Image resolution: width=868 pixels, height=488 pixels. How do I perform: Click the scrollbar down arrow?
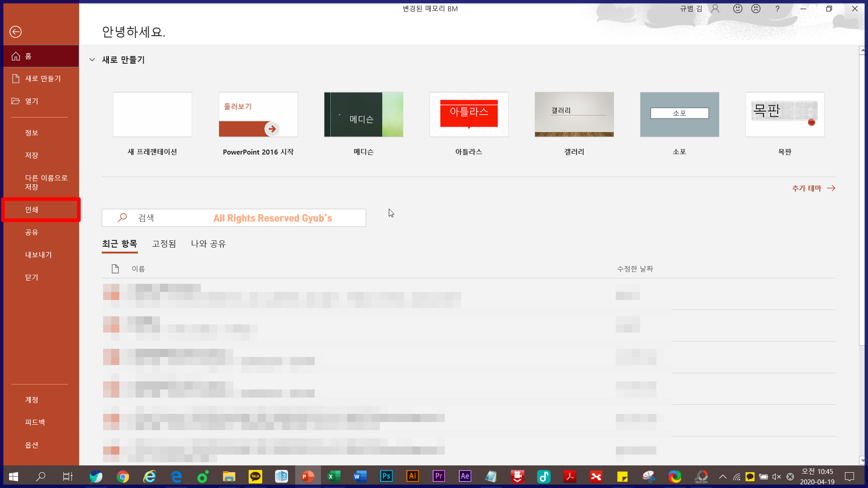coord(862,460)
